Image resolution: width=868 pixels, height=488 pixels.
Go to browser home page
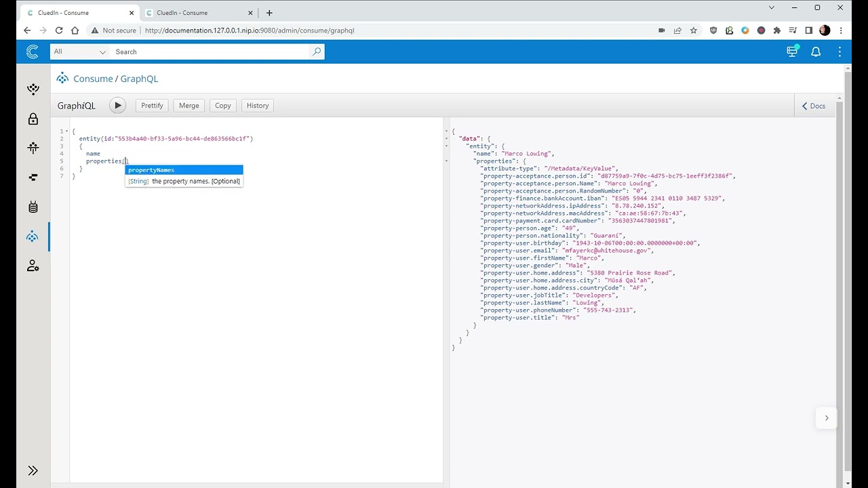[x=75, y=30]
